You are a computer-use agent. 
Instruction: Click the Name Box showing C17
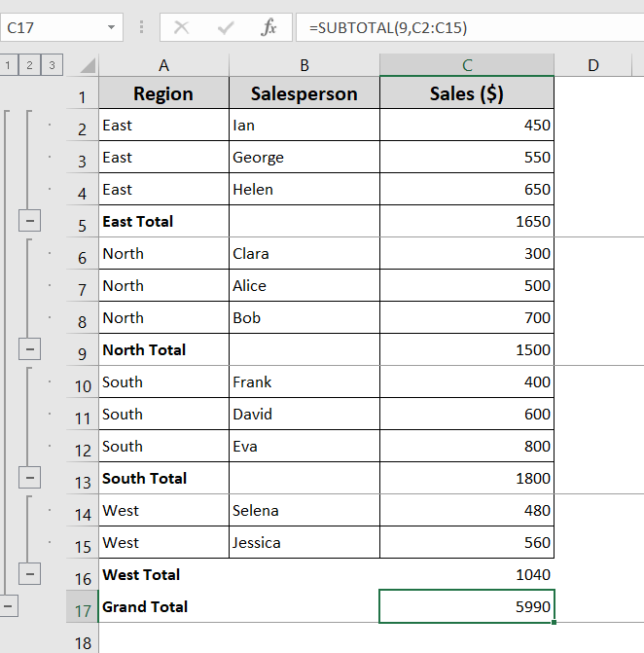point(61,27)
